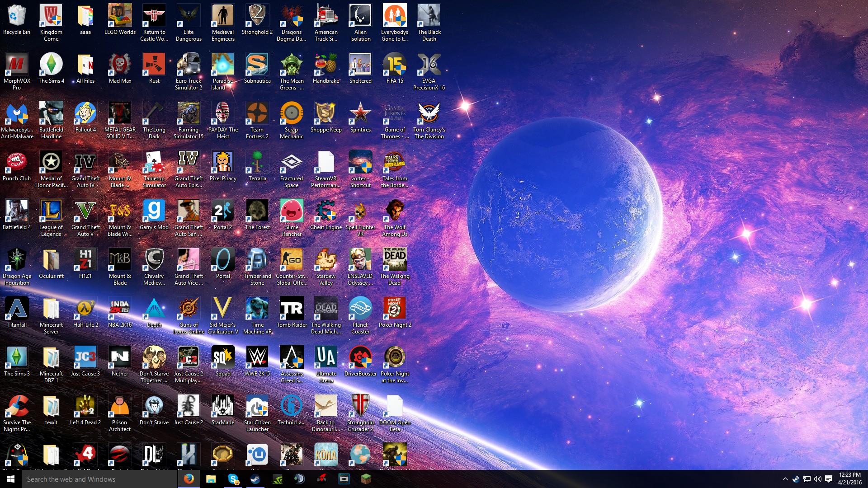The width and height of the screenshot is (868, 488).
Task: Click the notification action center icon
Action: pyautogui.click(x=831, y=479)
